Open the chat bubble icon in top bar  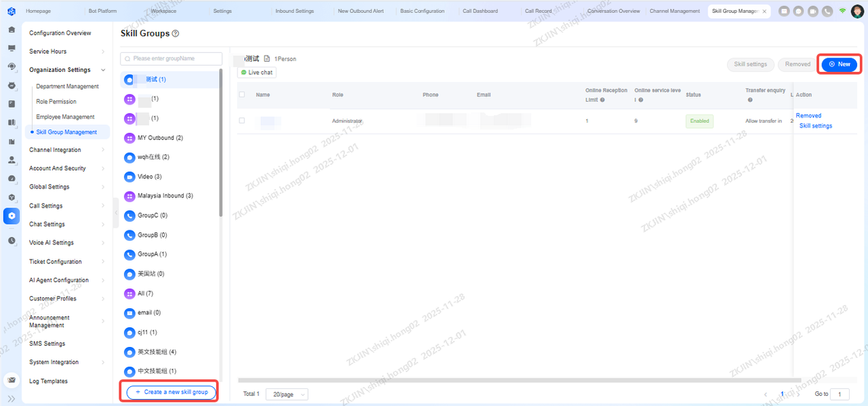799,11
